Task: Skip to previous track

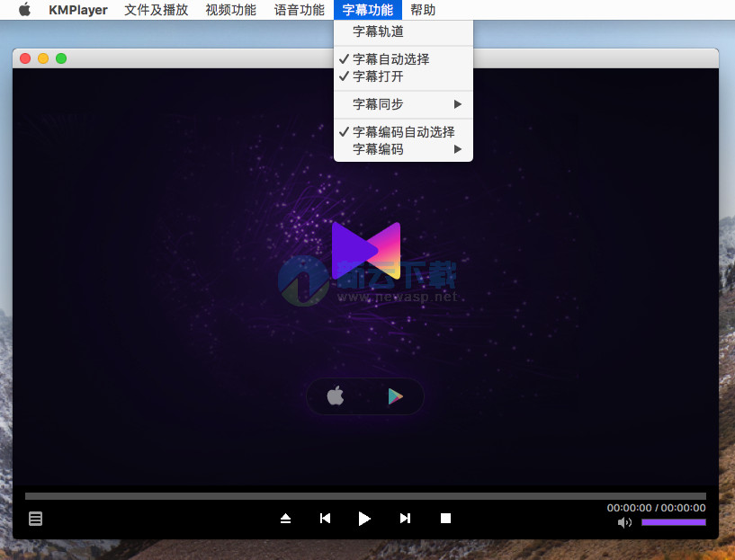Action: tap(325, 519)
